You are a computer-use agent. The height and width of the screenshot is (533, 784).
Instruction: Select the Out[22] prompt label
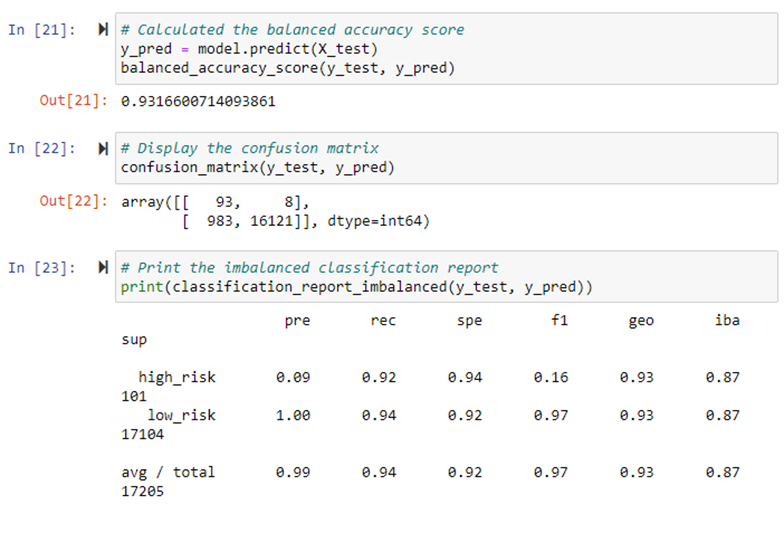click(74, 201)
